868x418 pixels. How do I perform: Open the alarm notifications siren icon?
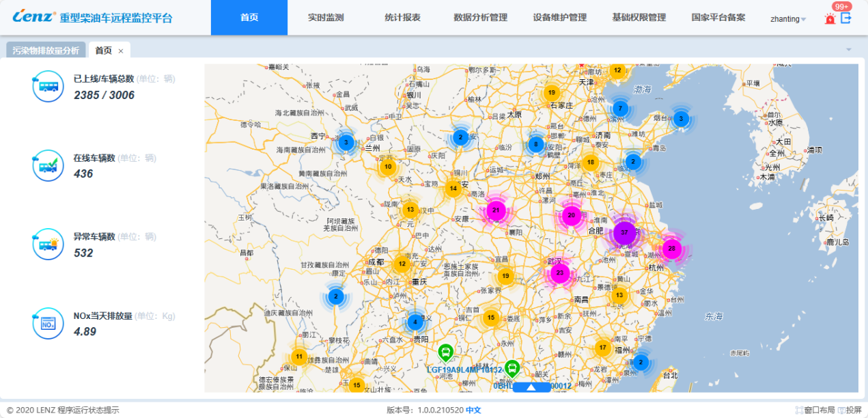point(830,19)
